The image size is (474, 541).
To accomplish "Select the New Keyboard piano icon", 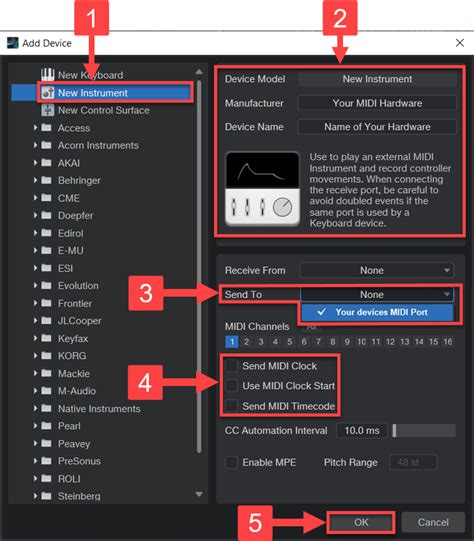I will [47, 75].
